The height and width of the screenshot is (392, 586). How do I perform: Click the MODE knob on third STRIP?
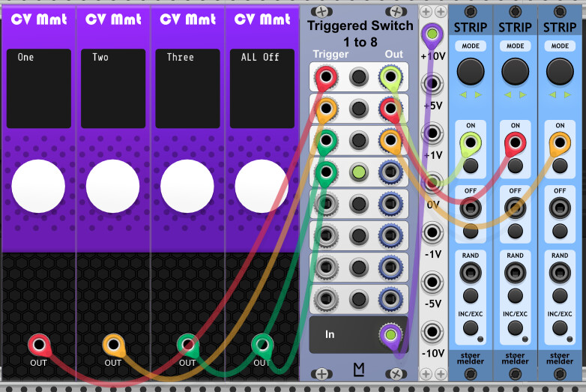pyautogui.click(x=560, y=71)
